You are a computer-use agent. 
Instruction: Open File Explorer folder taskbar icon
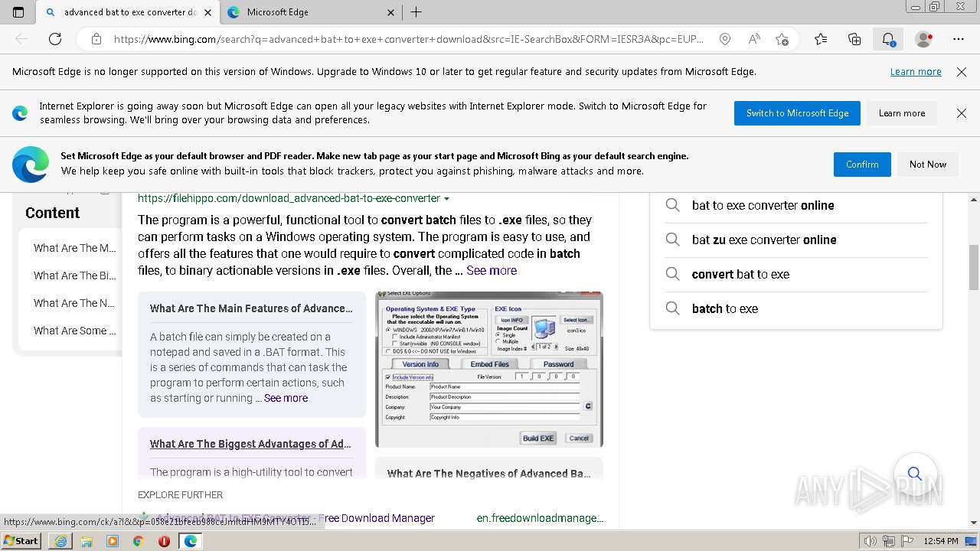click(x=87, y=541)
